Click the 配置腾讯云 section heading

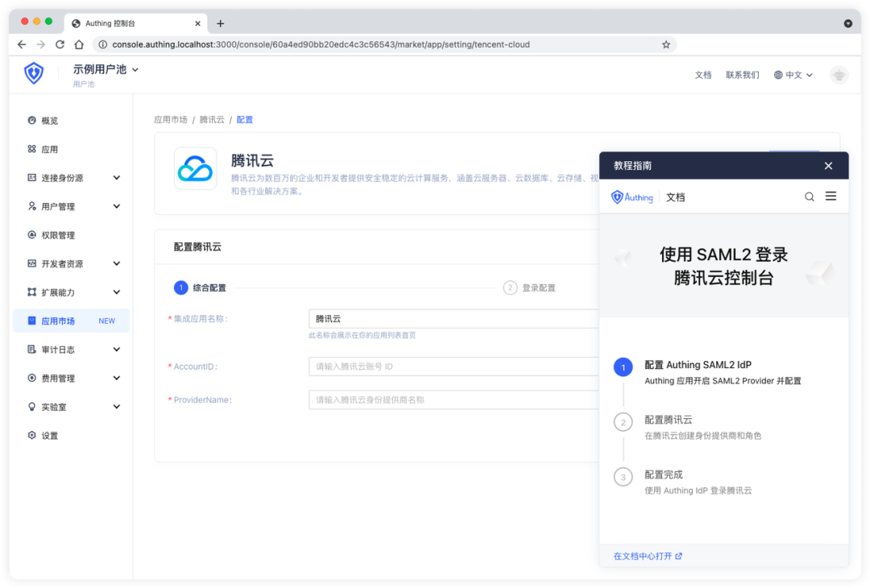click(x=197, y=246)
